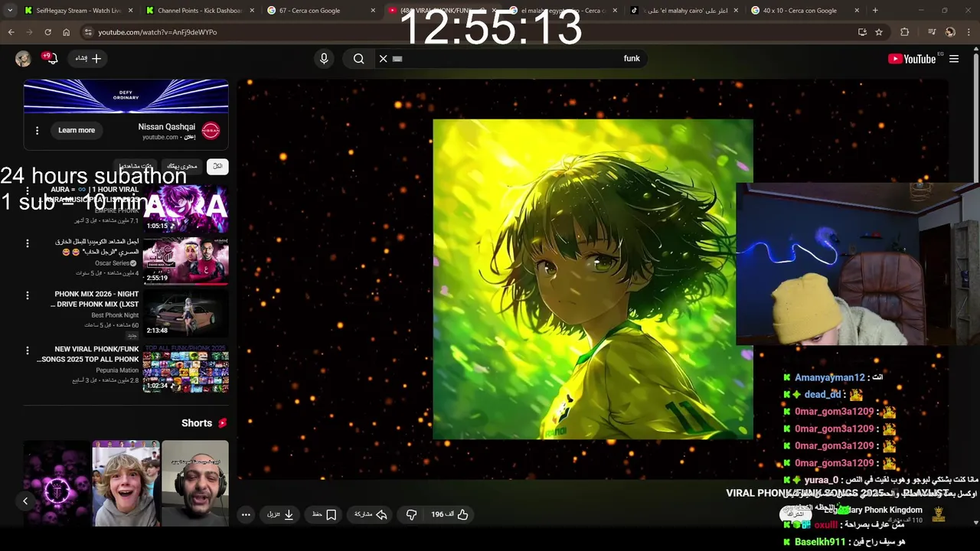Open the Nissan Qashqai ad options menu
Screen dimensions: 980x551
pyautogui.click(x=37, y=131)
